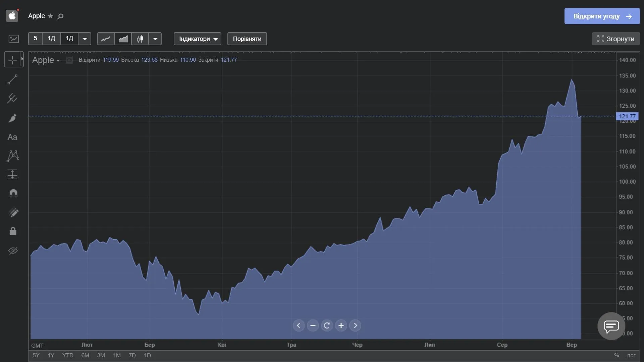This screenshot has height=362, width=644.
Task: Click the Відкрити 119.99 value
Action: pos(111,60)
